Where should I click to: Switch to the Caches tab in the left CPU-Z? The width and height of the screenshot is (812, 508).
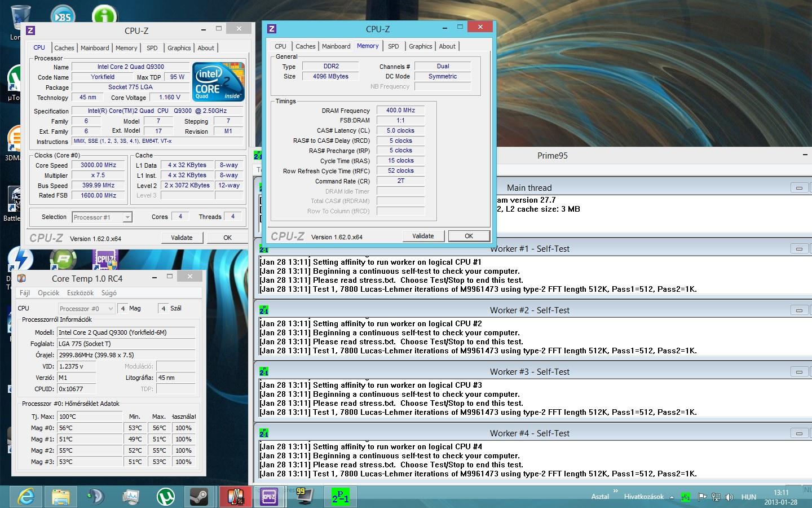coord(64,48)
